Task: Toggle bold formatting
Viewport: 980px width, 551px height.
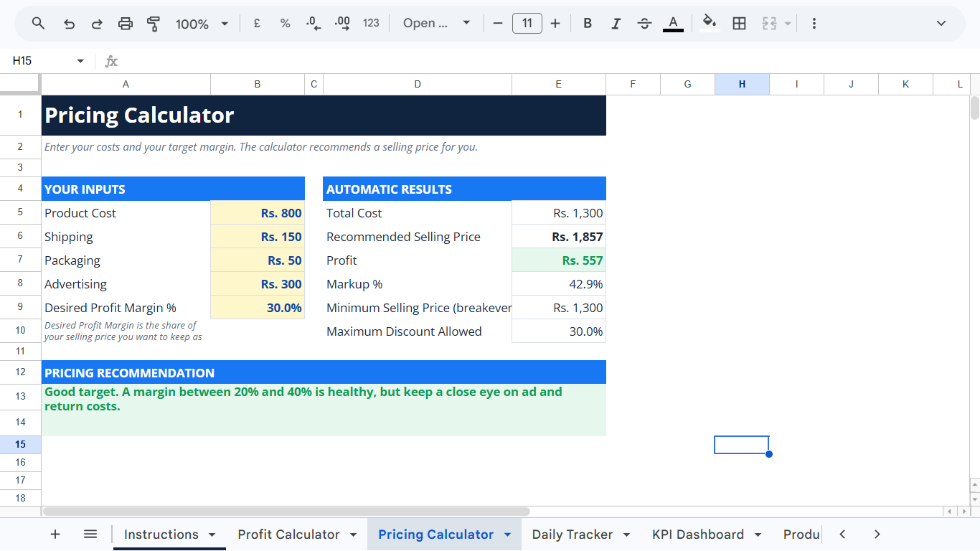Action: (x=588, y=24)
